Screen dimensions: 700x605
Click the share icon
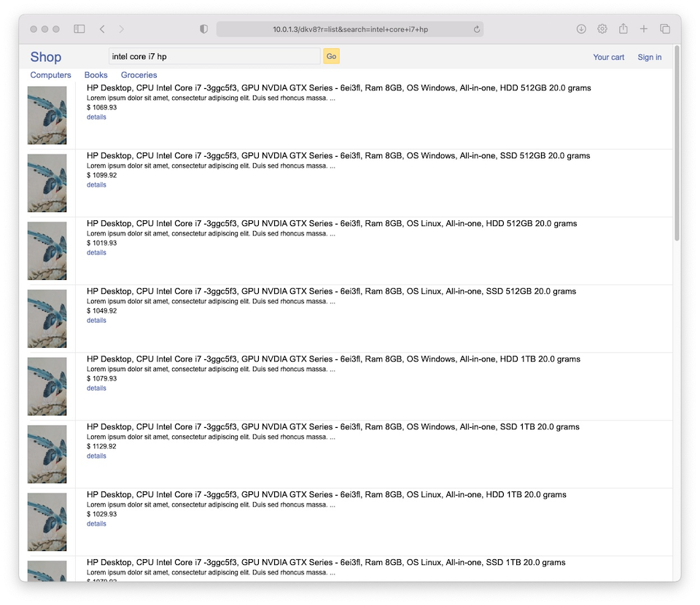point(623,29)
